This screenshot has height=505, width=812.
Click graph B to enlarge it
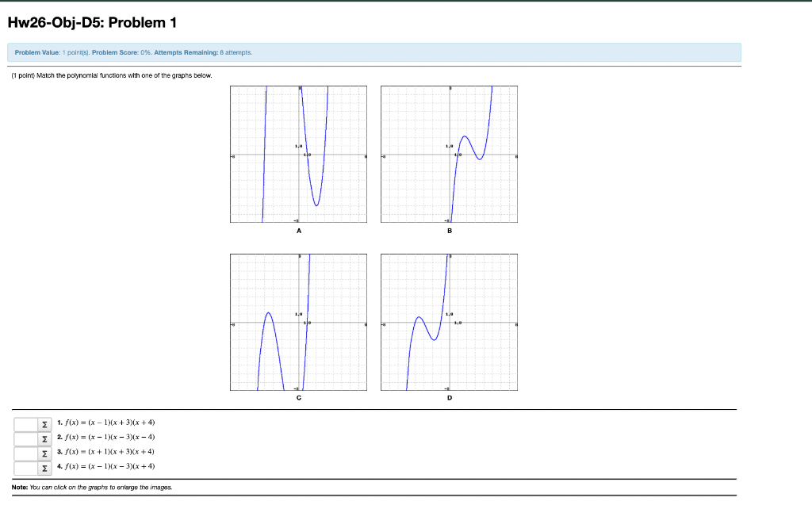point(449,153)
